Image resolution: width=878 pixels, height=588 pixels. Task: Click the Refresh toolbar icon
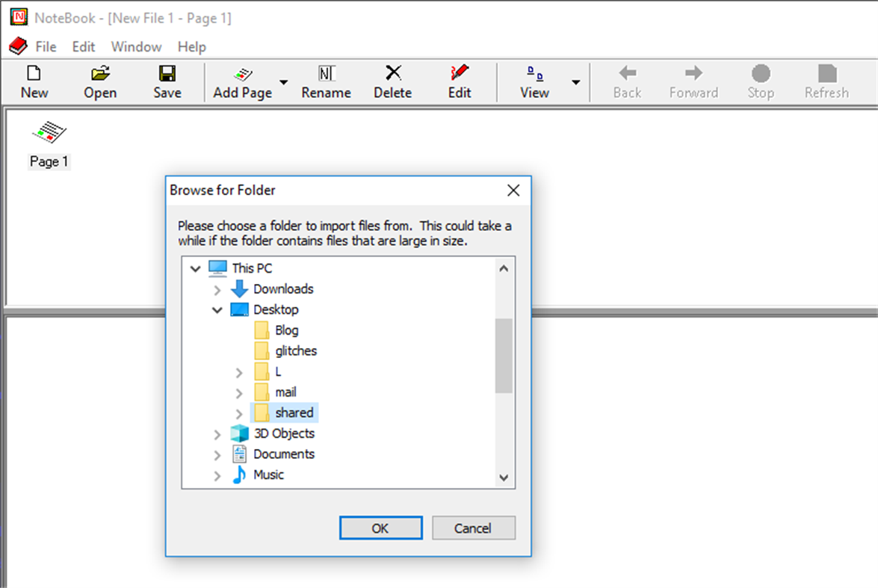[827, 73]
